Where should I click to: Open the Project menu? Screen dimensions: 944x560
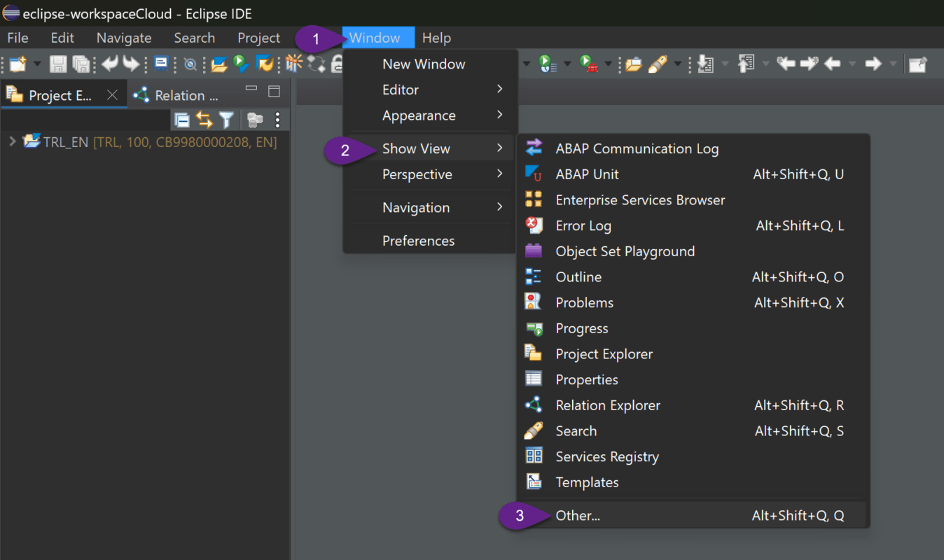point(259,38)
